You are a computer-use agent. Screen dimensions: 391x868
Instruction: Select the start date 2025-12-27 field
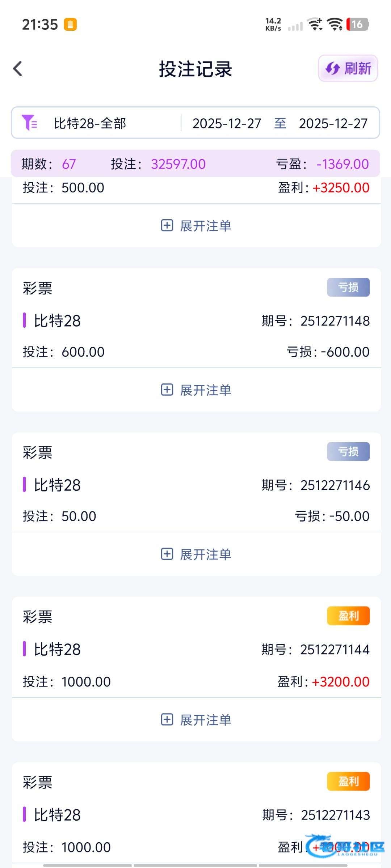pos(227,123)
